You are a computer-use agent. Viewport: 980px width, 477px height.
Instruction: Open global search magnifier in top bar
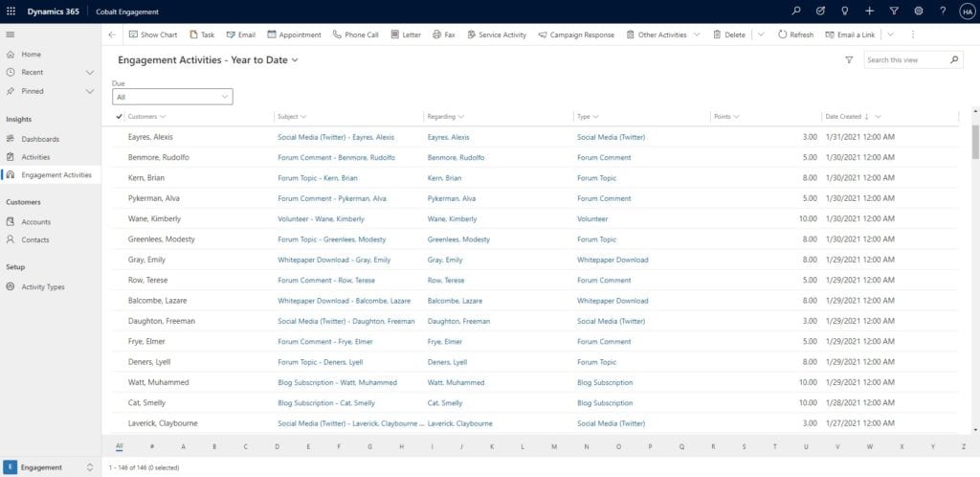795,11
